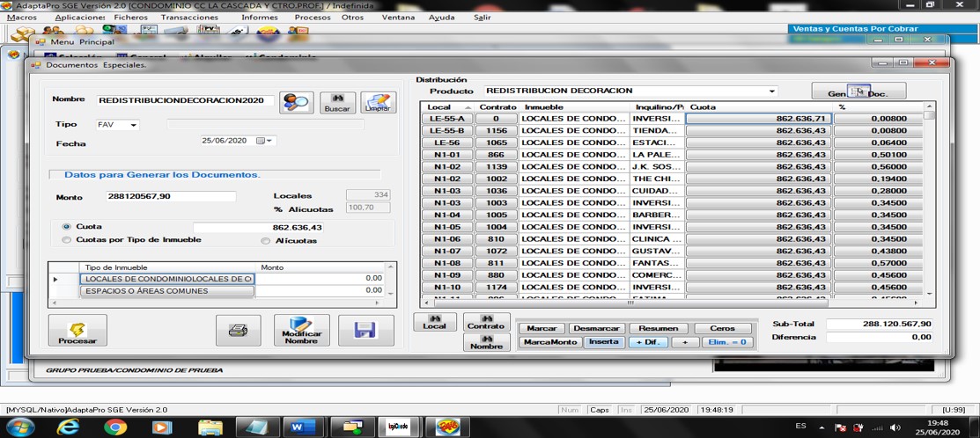980x438 pixels.
Task: Click the Resumen button
Action: (x=658, y=328)
